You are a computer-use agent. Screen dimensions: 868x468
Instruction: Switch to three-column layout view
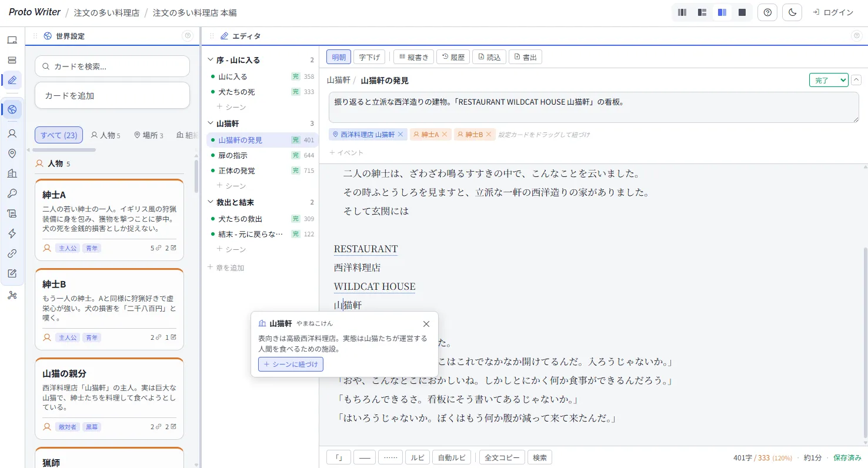[x=682, y=12]
